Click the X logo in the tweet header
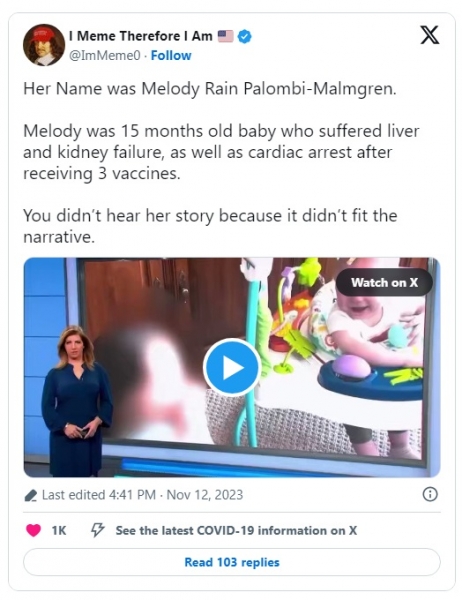Viewport: 462px width, 600px height. (x=429, y=35)
